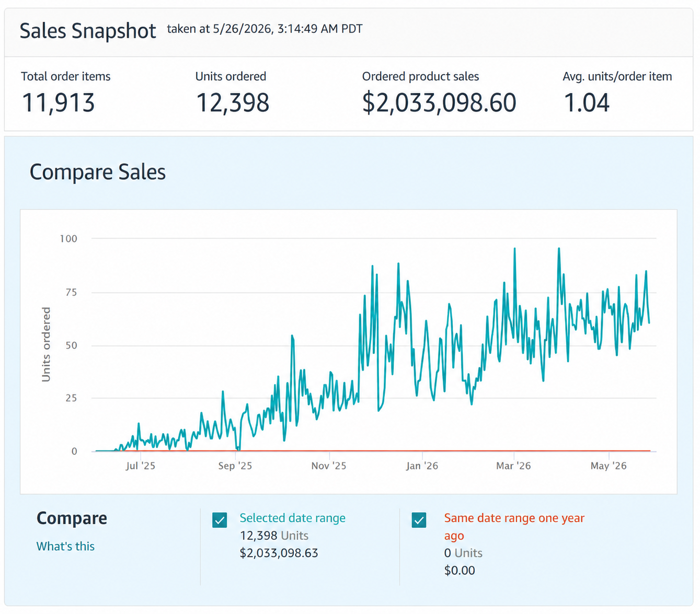This screenshot has height=614, width=700.
Task: Click the 75 y-axis tick label
Action: [71, 293]
